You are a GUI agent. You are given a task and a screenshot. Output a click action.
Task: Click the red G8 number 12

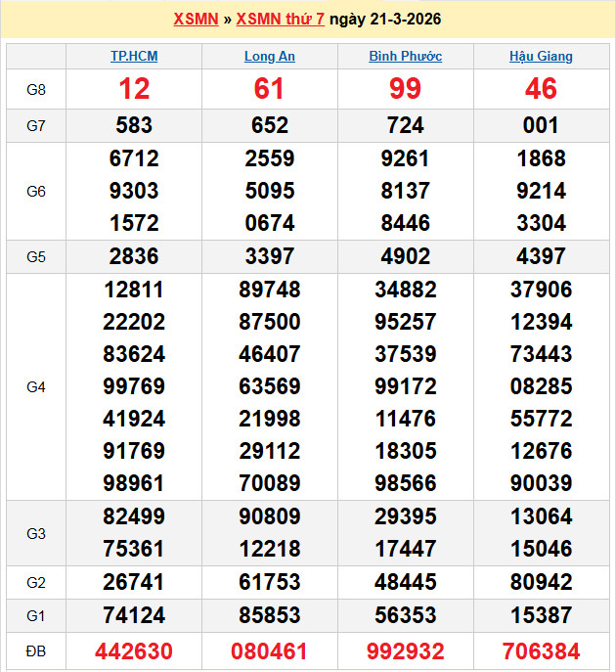click(x=134, y=89)
